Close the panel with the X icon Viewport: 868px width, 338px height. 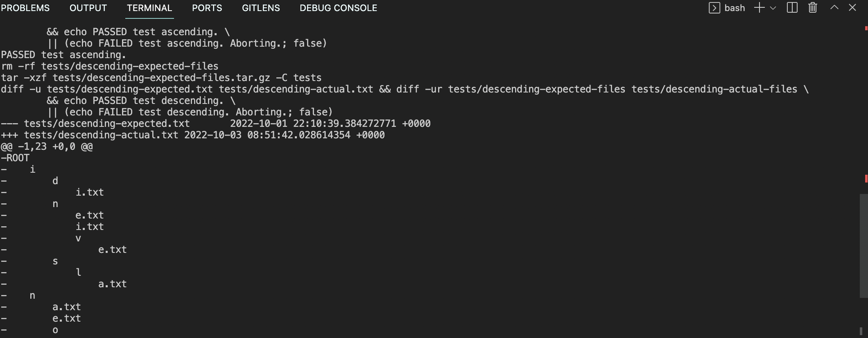pos(852,8)
